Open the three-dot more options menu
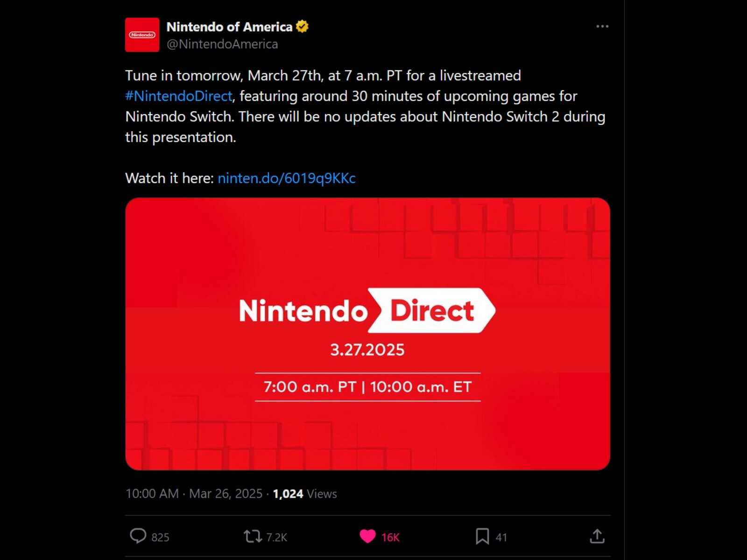This screenshot has width=747, height=560. click(602, 27)
